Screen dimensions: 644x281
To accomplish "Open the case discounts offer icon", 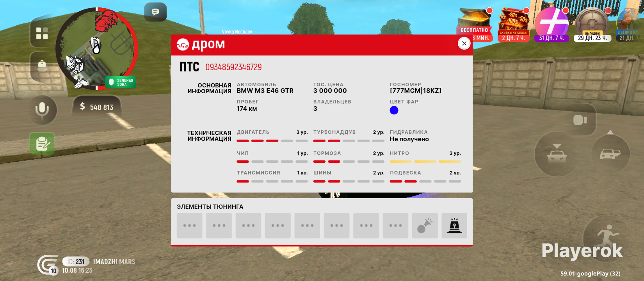I will (x=514, y=25).
